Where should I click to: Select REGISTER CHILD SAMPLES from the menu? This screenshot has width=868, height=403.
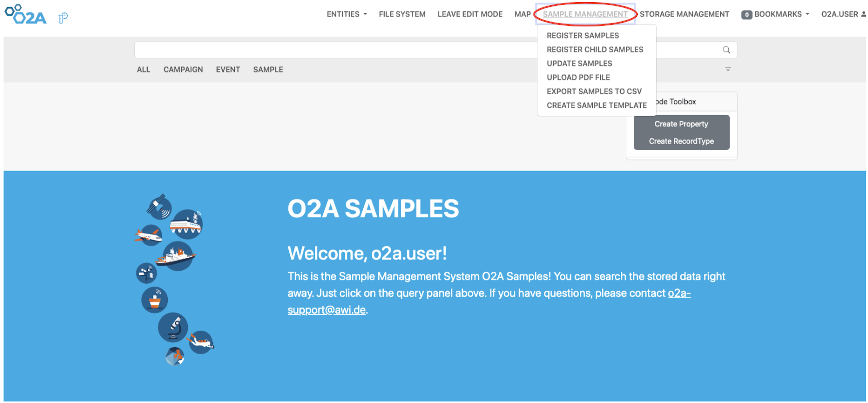point(595,49)
